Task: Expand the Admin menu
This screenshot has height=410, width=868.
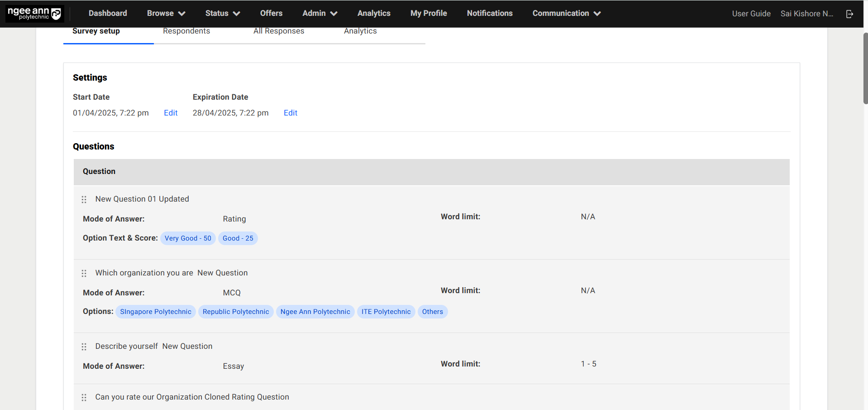Action: (320, 14)
